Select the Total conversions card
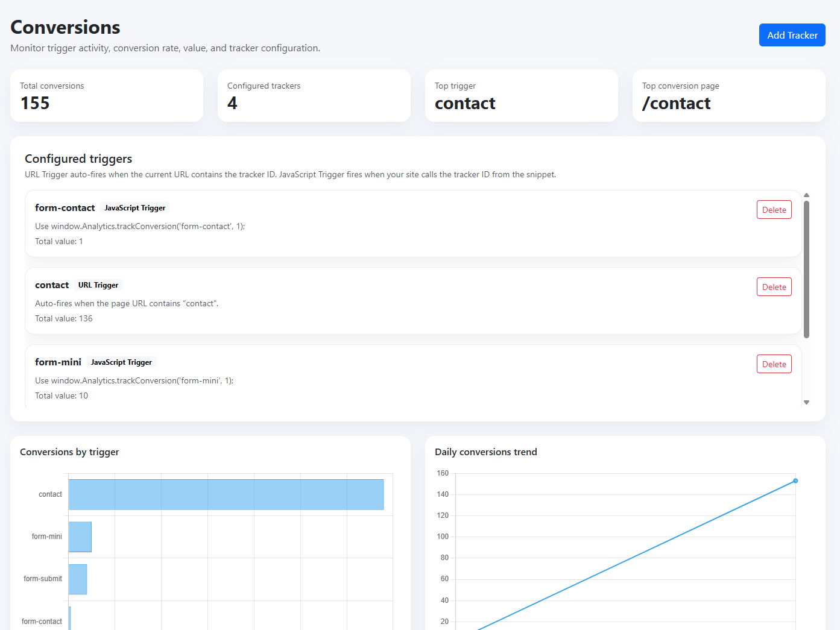840x630 pixels. (107, 96)
